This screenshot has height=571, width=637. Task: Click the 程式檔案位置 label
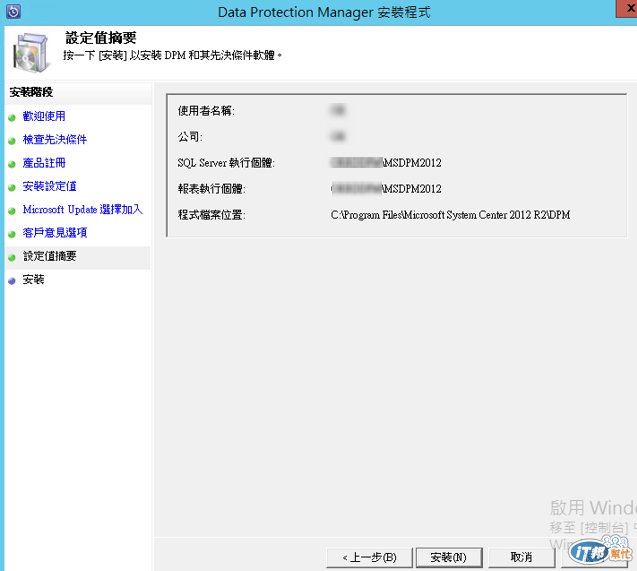pos(211,215)
